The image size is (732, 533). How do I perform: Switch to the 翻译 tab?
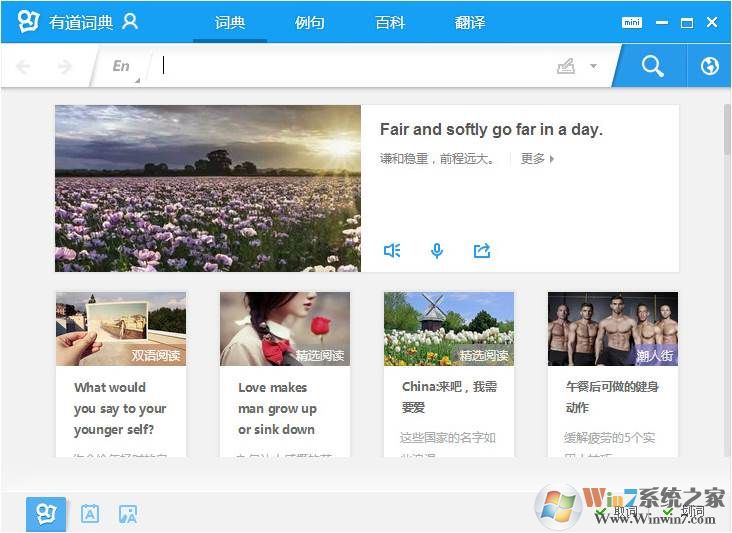click(x=470, y=22)
